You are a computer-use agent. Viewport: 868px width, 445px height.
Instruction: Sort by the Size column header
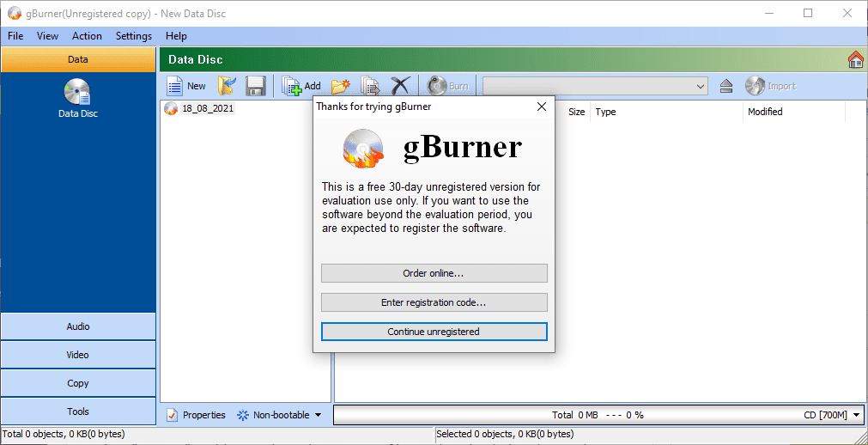(x=576, y=112)
